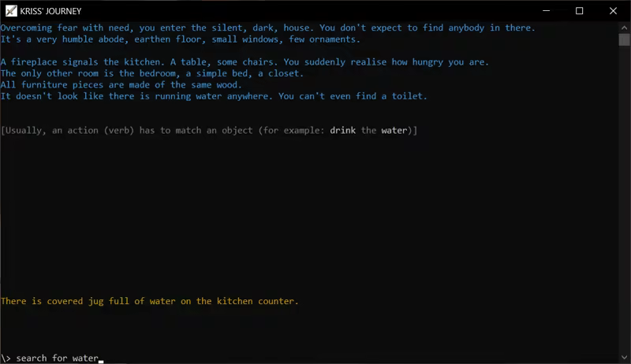631x364 pixels.
Task: Click the Kriss' Journey app icon
Action: point(11,11)
